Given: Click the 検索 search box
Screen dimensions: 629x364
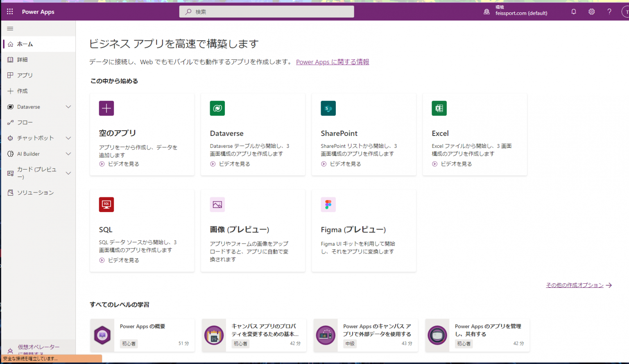Looking at the screenshot, I should [x=267, y=12].
